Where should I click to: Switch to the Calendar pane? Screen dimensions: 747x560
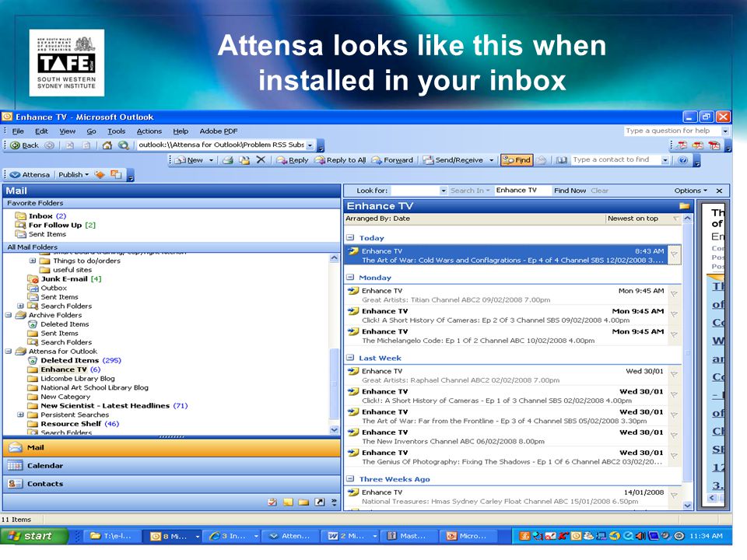point(171,466)
